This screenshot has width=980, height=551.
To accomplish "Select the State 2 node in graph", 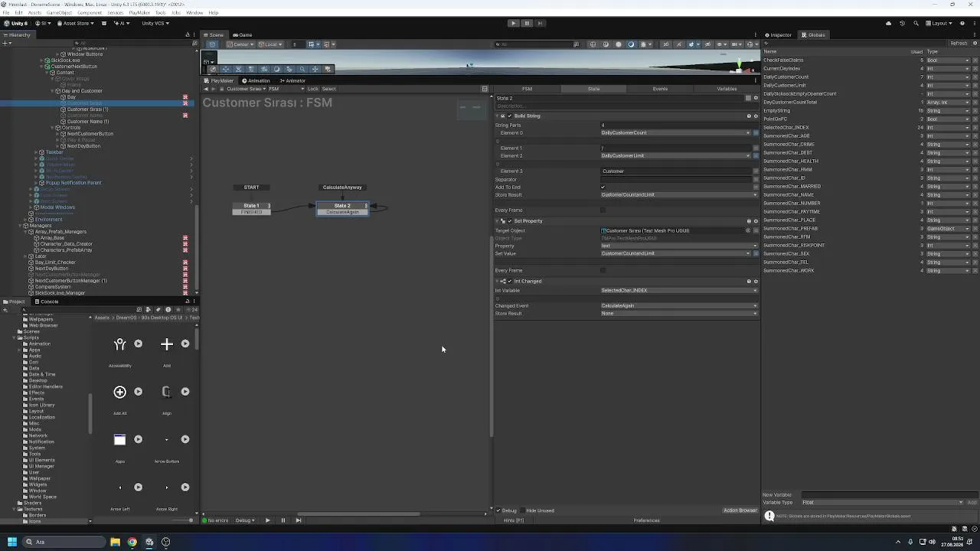I will click(342, 206).
